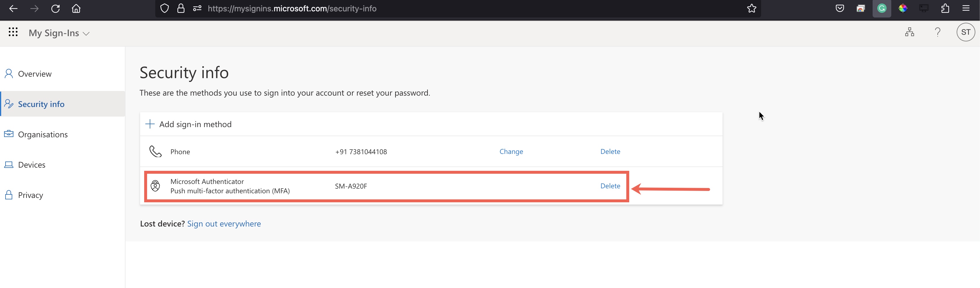Click the dark monitor extension icon in toolbar

pos(924,8)
